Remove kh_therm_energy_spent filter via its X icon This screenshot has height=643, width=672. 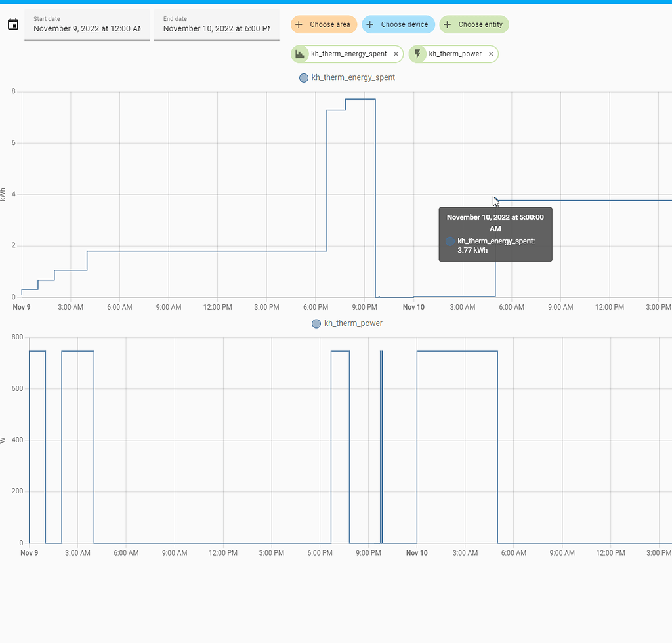396,54
